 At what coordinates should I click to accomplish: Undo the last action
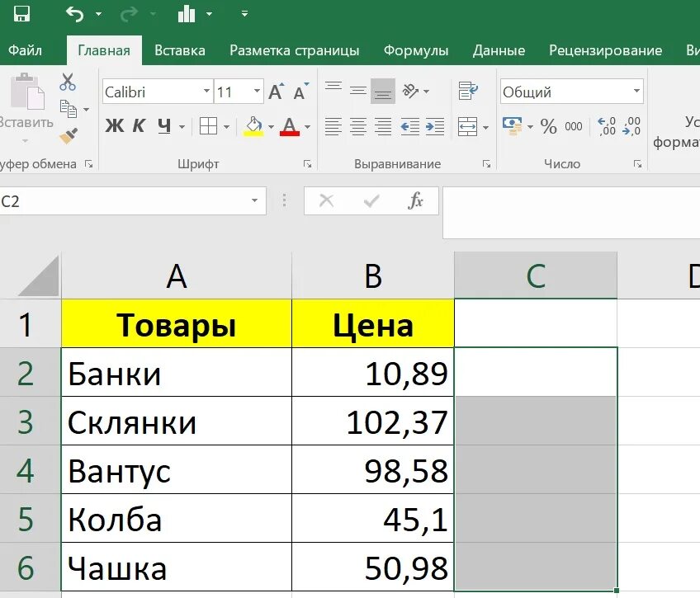pyautogui.click(x=74, y=14)
